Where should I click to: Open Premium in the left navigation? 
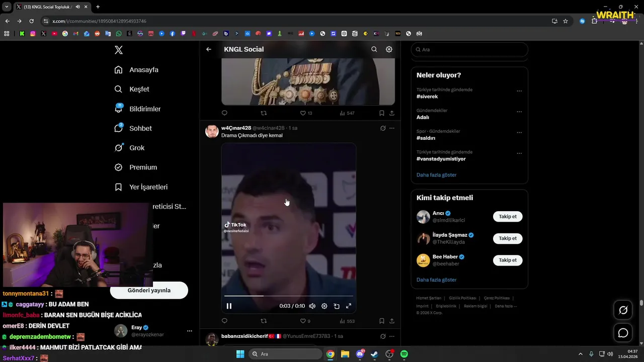135,167
